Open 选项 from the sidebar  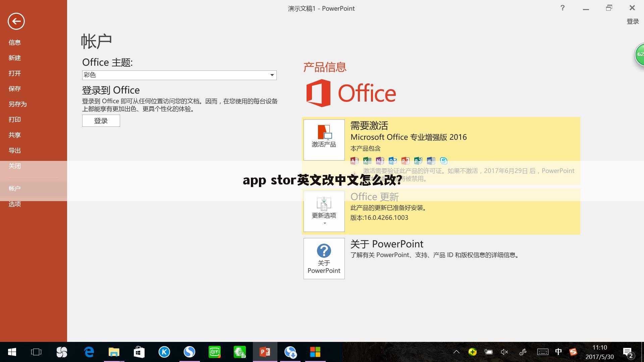15,204
